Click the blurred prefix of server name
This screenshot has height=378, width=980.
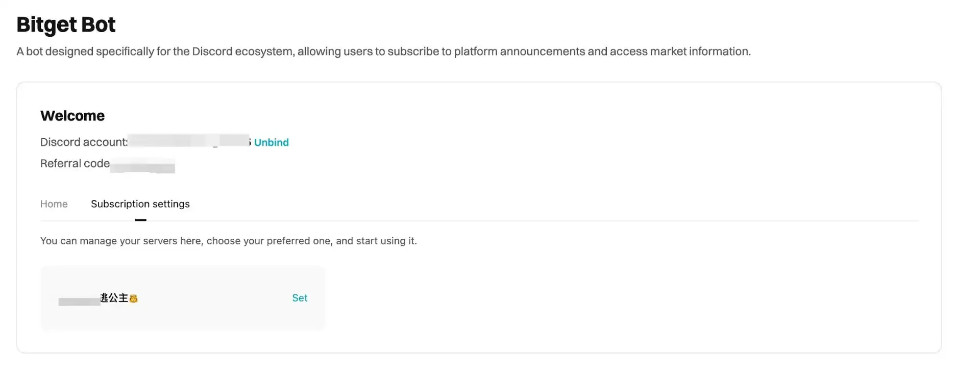pos(79,301)
